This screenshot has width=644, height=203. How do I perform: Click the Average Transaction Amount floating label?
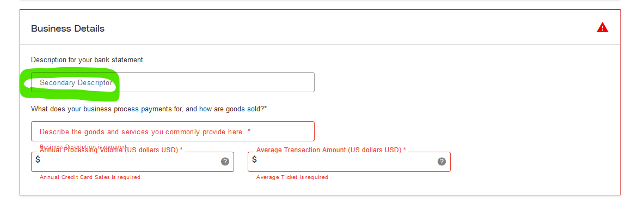pos(331,150)
